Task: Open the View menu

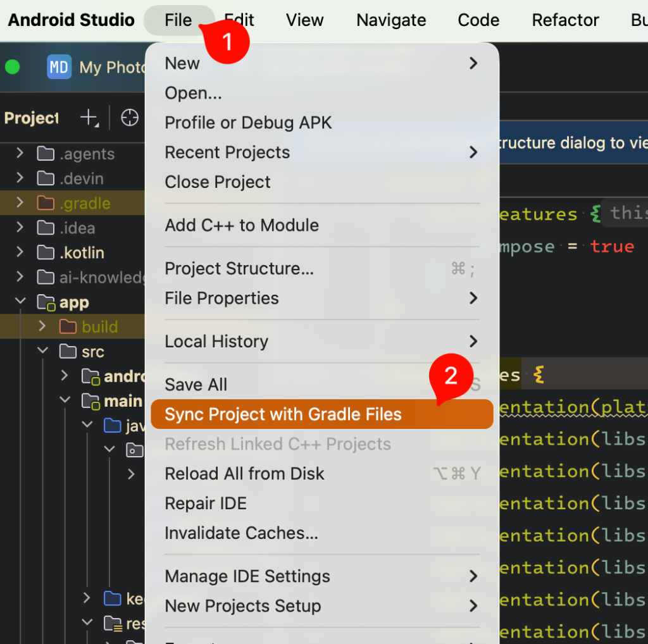Action: click(x=304, y=20)
